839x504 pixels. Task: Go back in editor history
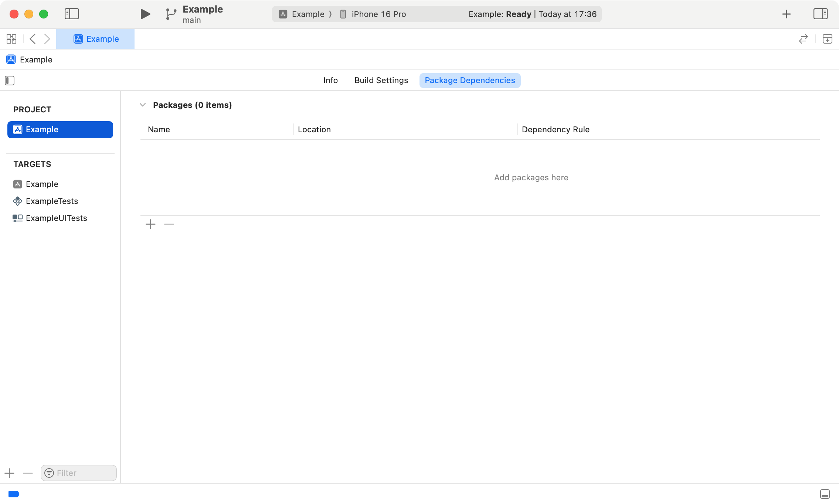pos(33,39)
